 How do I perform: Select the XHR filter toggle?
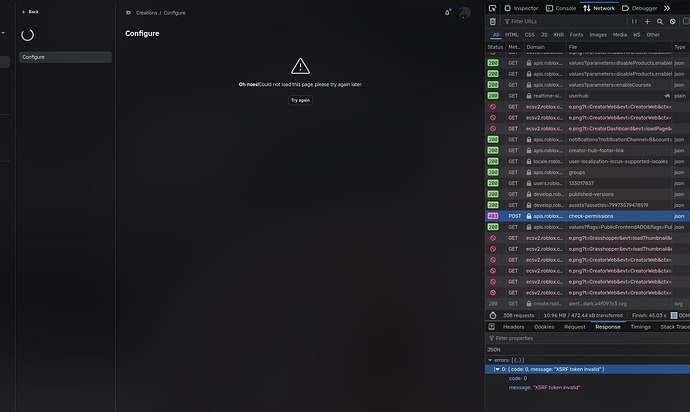tap(558, 34)
